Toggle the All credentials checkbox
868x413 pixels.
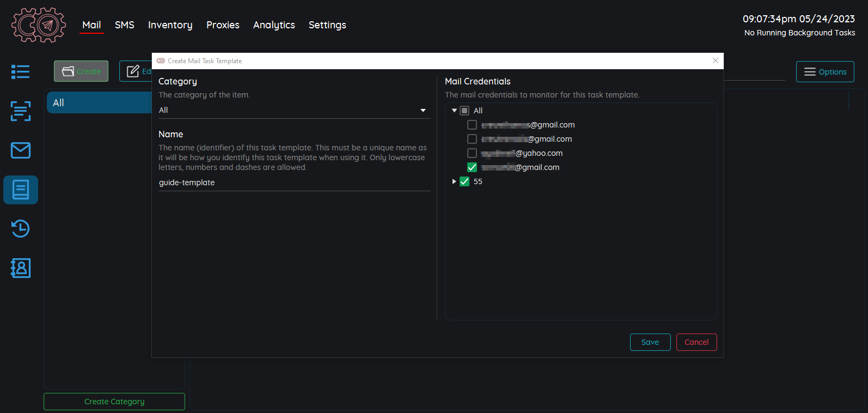point(464,111)
